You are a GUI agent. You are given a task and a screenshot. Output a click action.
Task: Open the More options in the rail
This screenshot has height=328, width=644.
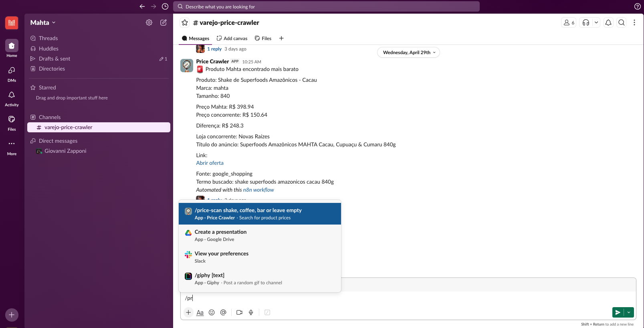(12, 147)
